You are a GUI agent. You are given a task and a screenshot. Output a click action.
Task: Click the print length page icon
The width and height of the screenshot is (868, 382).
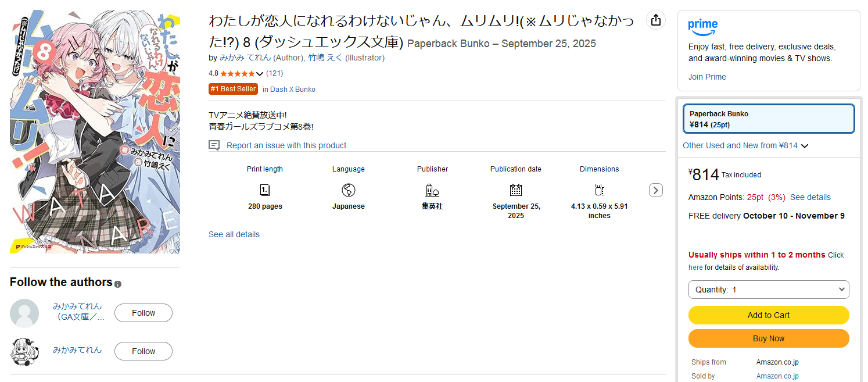265,190
